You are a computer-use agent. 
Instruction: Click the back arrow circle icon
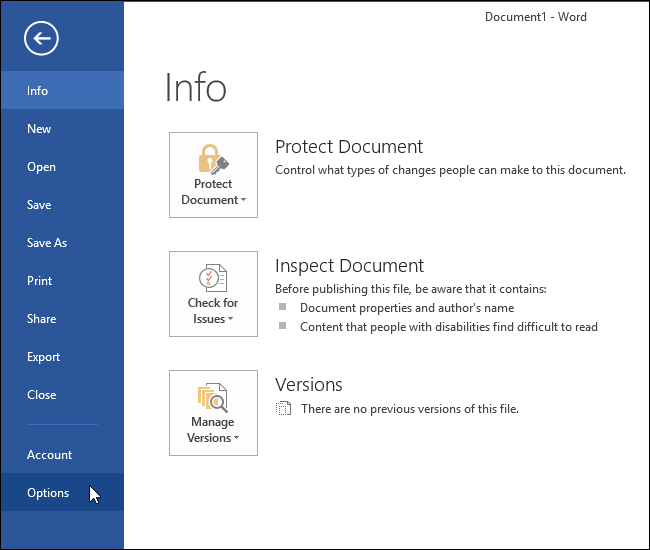[x=42, y=39]
